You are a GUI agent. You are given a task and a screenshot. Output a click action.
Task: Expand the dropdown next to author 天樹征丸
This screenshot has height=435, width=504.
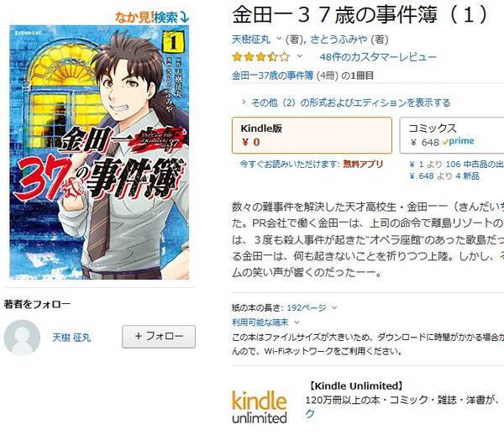pyautogui.click(x=278, y=39)
